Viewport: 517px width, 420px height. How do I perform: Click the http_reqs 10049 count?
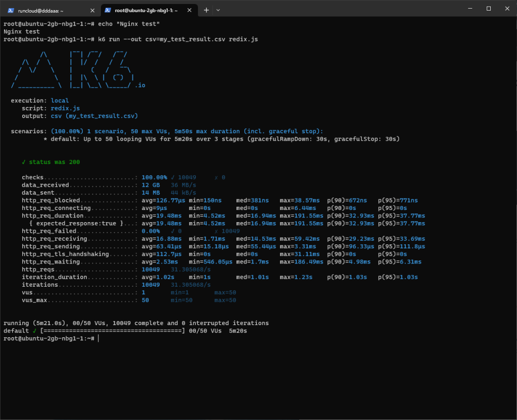150,270
